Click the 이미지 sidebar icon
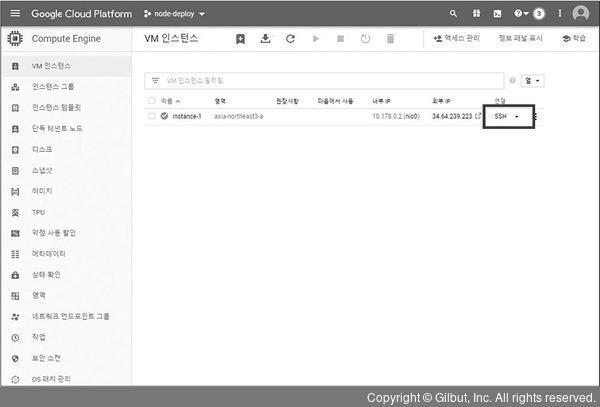The width and height of the screenshot is (600, 407). click(15, 191)
